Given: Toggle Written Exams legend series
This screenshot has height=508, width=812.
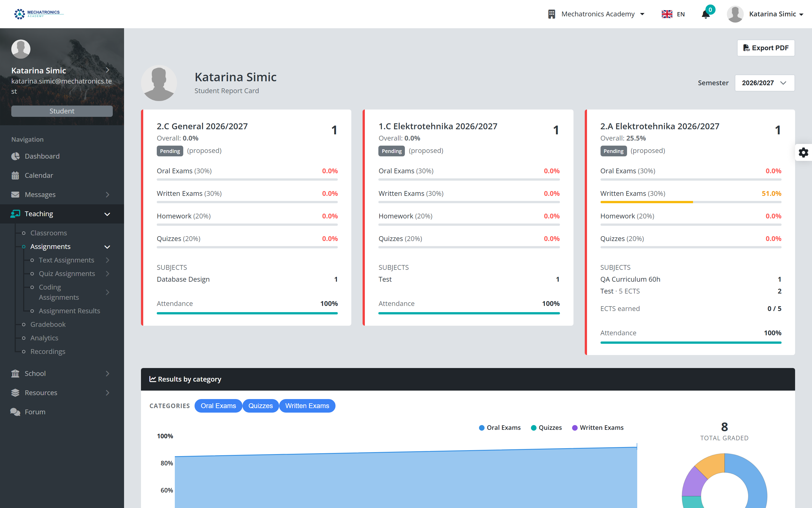Looking at the screenshot, I should (x=598, y=428).
